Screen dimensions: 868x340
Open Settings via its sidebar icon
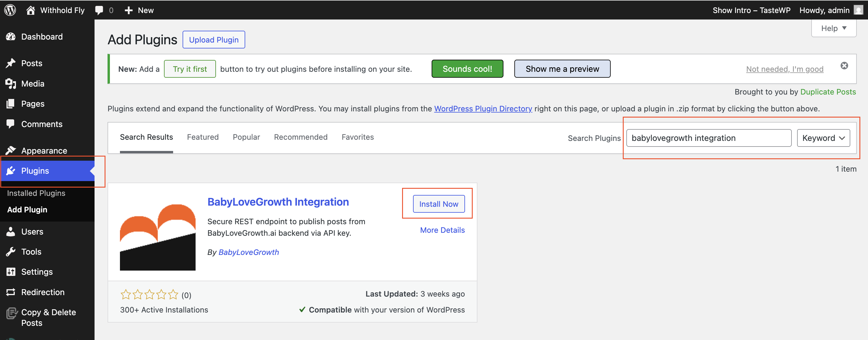(11, 271)
